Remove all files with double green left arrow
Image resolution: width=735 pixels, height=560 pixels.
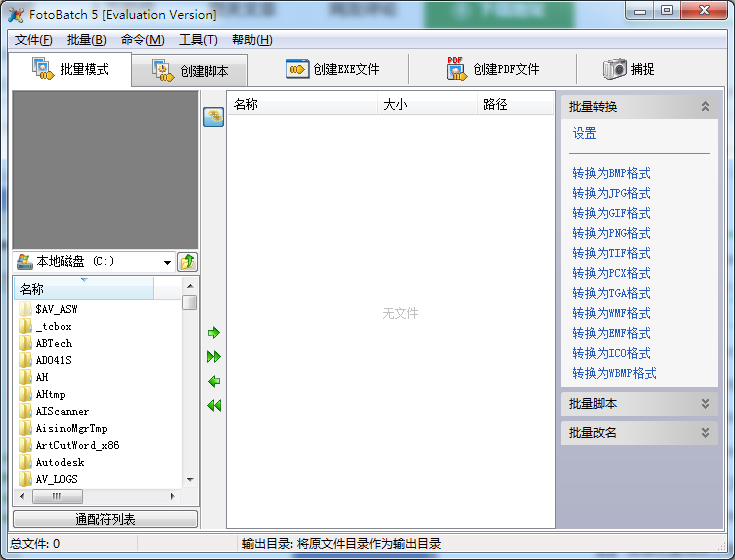click(214, 405)
